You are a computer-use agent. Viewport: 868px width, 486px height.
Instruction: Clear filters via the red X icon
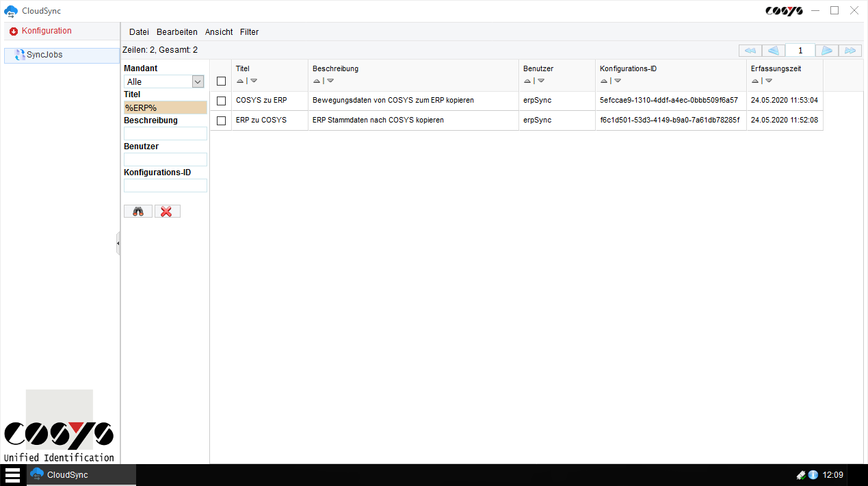click(x=167, y=211)
